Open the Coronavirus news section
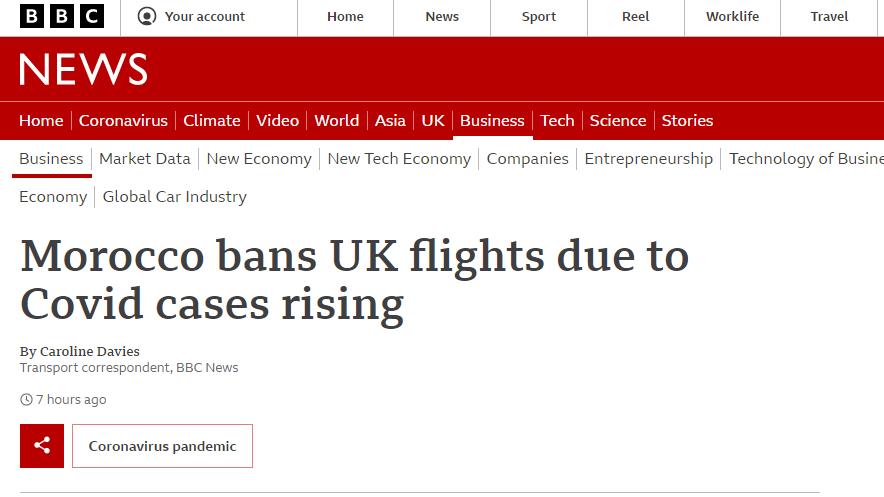Image resolution: width=884 pixels, height=497 pixels. 123,121
